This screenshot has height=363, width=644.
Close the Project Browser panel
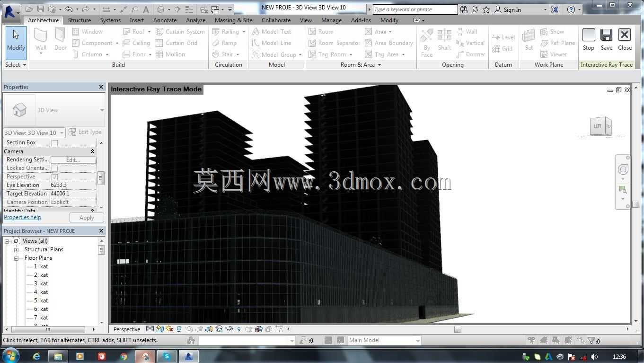pos(101,231)
